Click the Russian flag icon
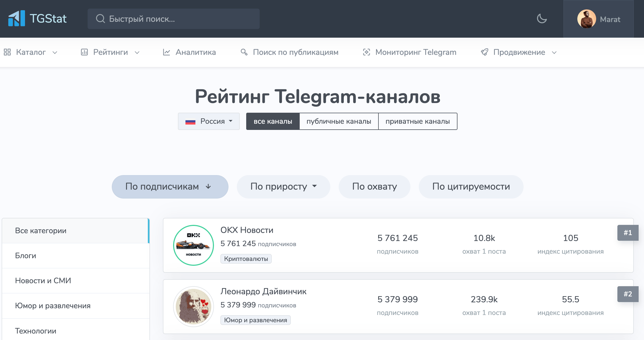 click(x=190, y=122)
